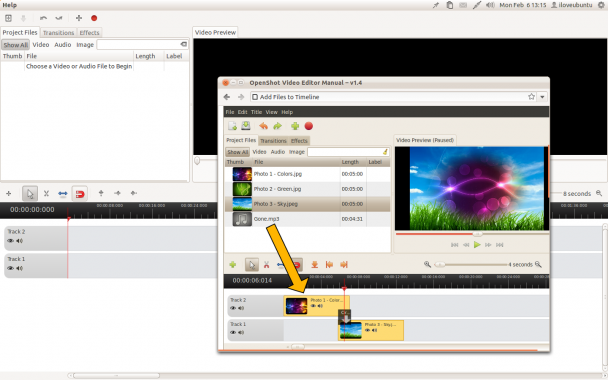Click green redo arrow in manual's toolbar
Image resolution: width=608 pixels, height=380 pixels.
click(x=278, y=126)
